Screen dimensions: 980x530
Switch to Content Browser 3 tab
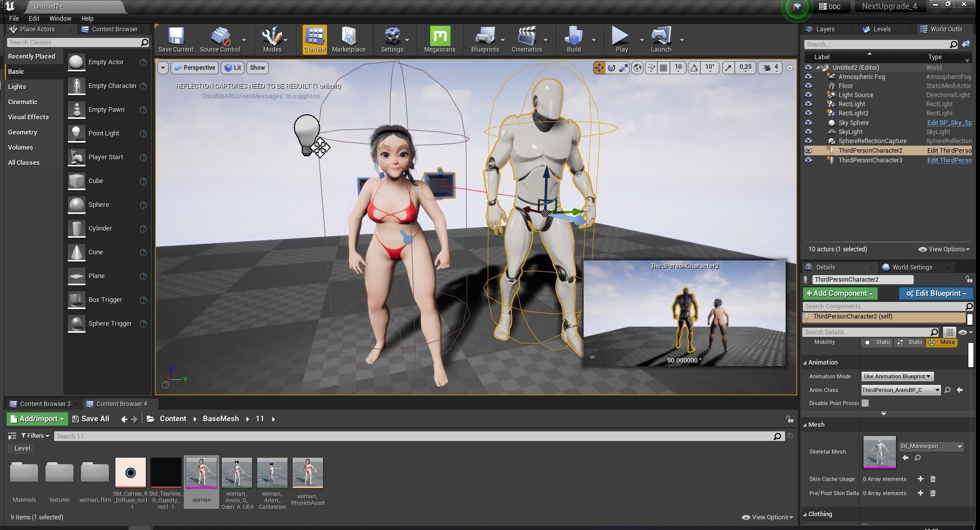(x=45, y=404)
